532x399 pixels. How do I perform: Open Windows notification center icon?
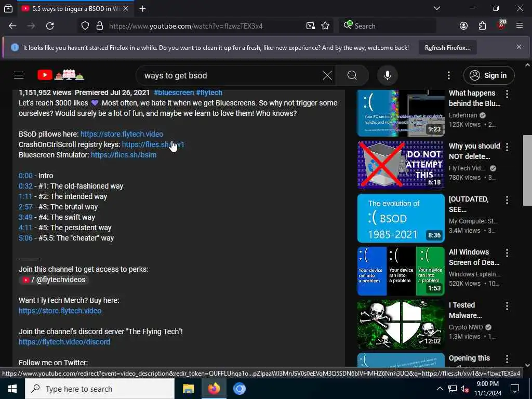coord(515,389)
